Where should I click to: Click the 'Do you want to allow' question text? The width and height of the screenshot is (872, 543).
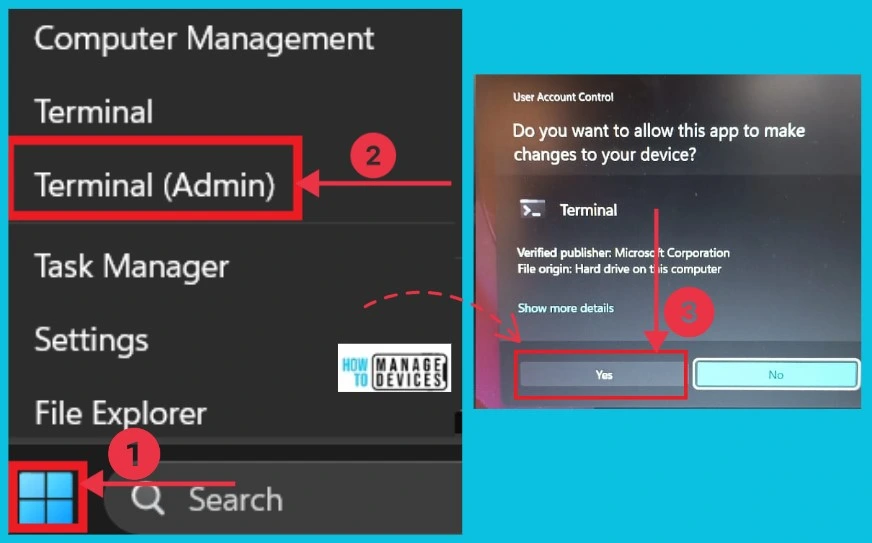(x=658, y=142)
